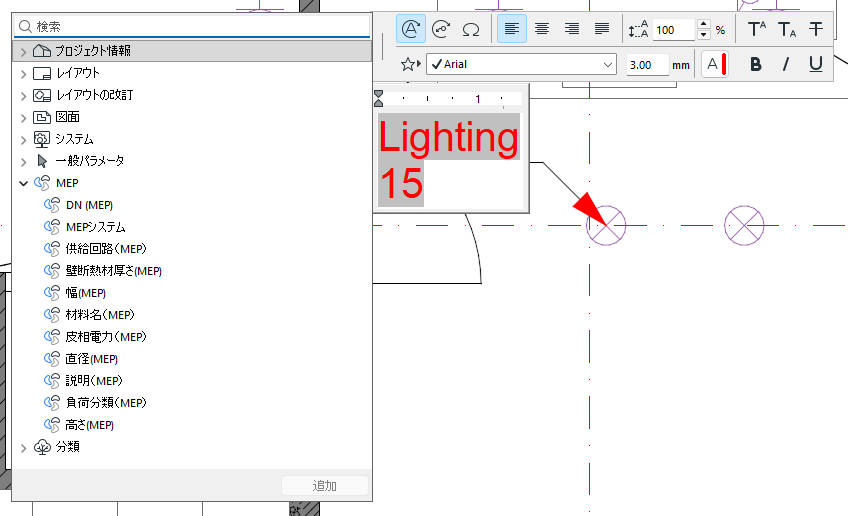The height and width of the screenshot is (516, 848).
Task: Select the システム row
Action: 192,139
